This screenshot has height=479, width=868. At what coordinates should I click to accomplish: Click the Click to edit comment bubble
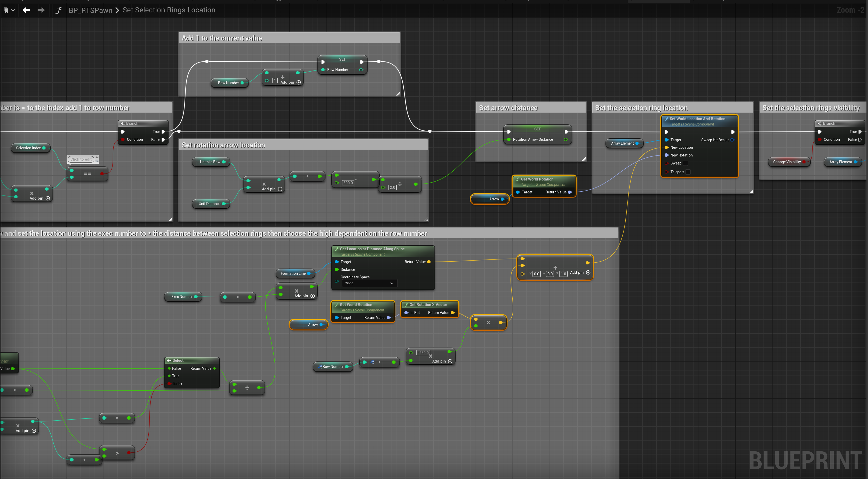pos(81,159)
